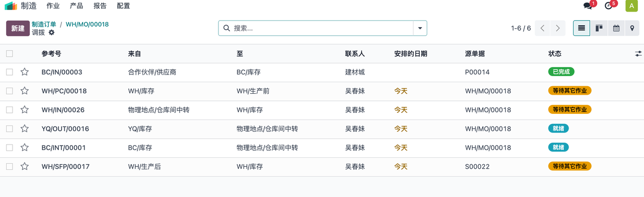Switch to list view
The image size is (644, 197).
582,28
